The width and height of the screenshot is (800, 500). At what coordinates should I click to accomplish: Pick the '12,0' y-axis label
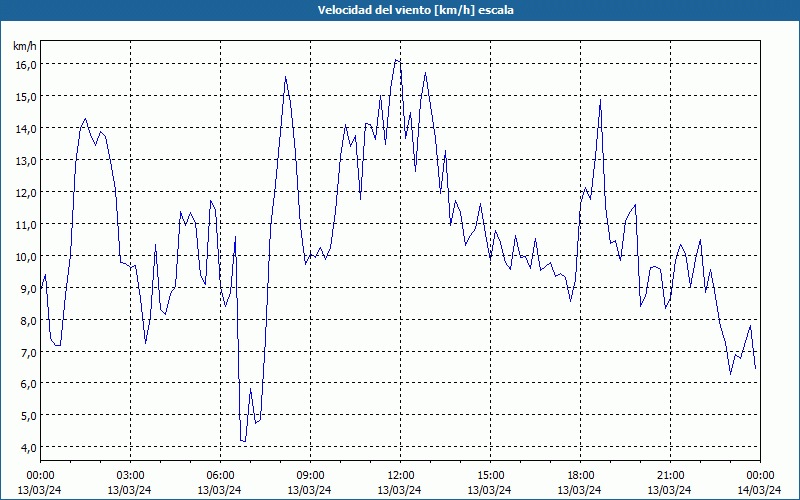[x=26, y=192]
